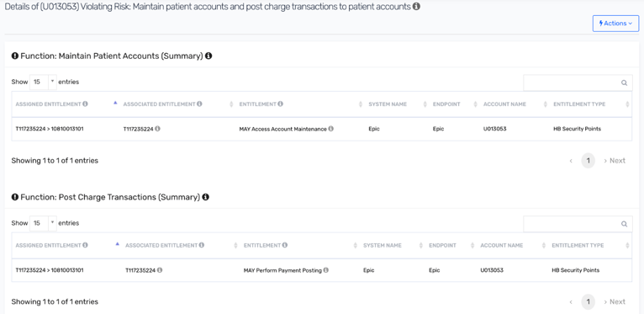Click info icon after Maintain Patient Accounts heading
The image size is (644, 314).
pos(209,56)
